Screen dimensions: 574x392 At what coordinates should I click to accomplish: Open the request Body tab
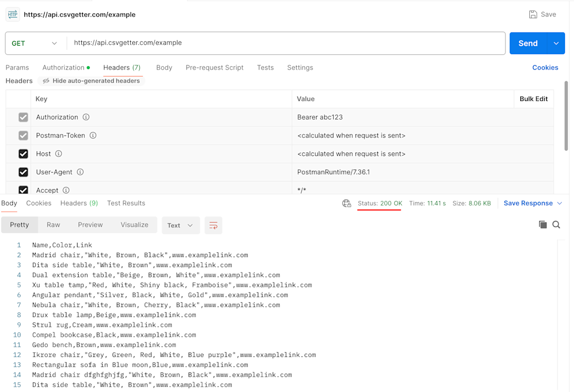[164, 67]
